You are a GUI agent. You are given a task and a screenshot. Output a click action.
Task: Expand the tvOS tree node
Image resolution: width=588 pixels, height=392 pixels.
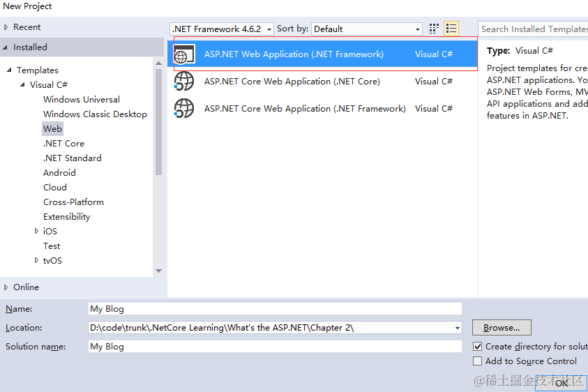pos(36,260)
